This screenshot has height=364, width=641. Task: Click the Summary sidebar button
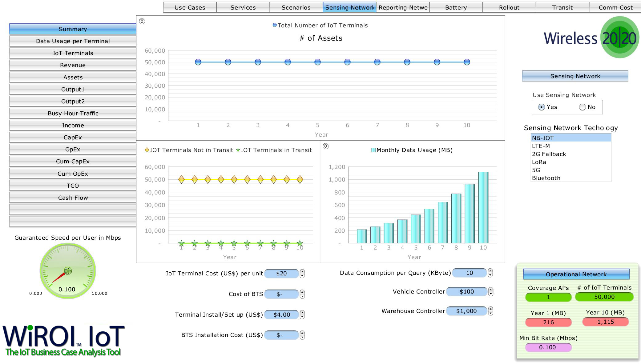(x=73, y=29)
